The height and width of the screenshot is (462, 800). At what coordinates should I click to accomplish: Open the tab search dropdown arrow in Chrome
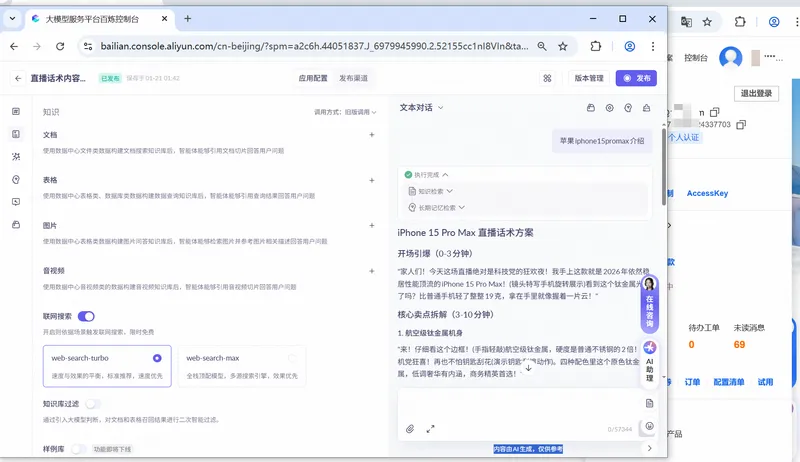12,19
